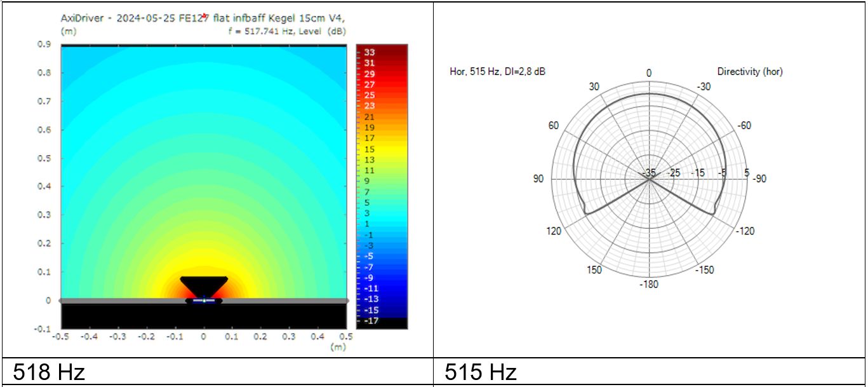Click the 'Directivity (hor)' heading

point(750,72)
